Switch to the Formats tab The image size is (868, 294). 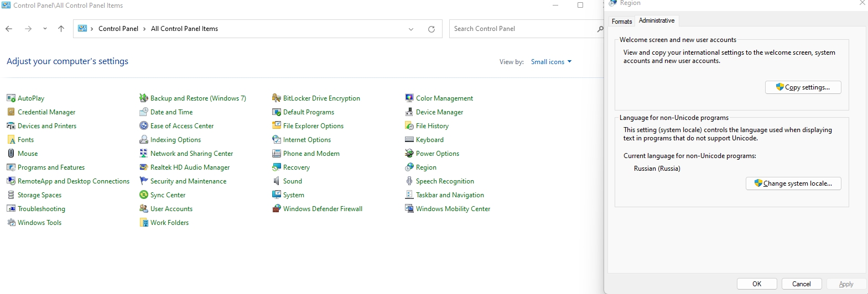point(622,22)
